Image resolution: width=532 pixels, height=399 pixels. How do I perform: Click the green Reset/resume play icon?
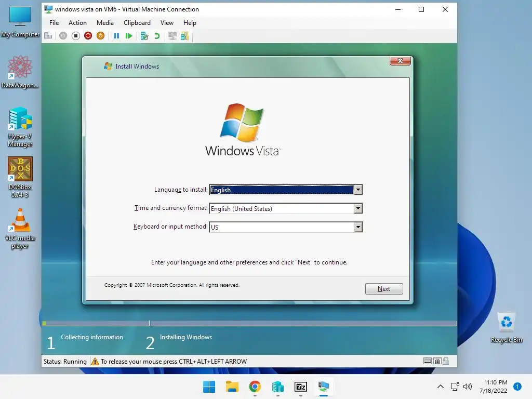[129, 36]
